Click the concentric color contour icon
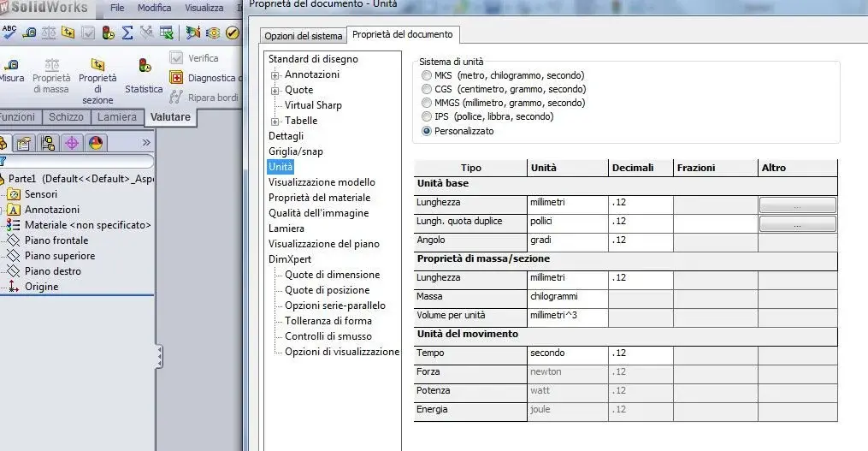The height and width of the screenshot is (451, 868). [213, 33]
